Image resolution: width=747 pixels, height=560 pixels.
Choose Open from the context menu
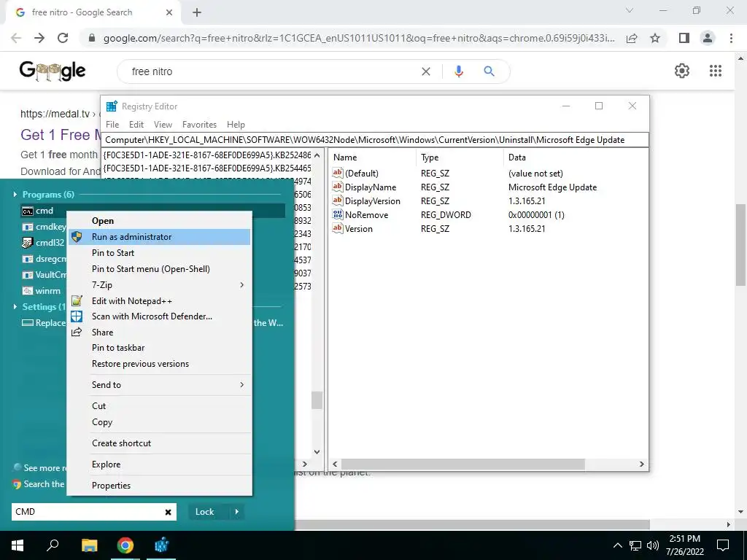coord(159,220)
